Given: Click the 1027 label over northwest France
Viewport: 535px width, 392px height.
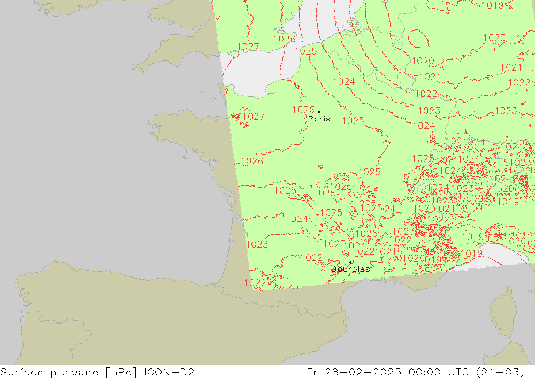Looking at the screenshot, I should coord(254,117).
